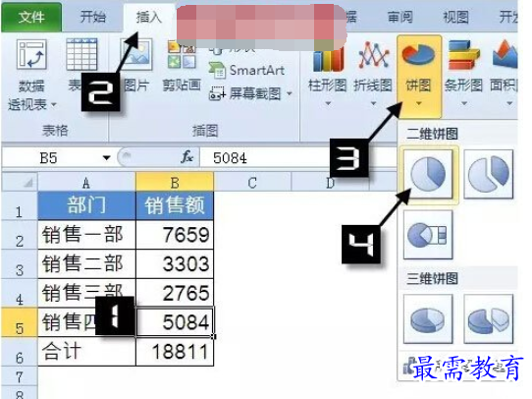The height and width of the screenshot is (399, 532).
Task: Click the 图片 insert icon
Action: point(136,54)
